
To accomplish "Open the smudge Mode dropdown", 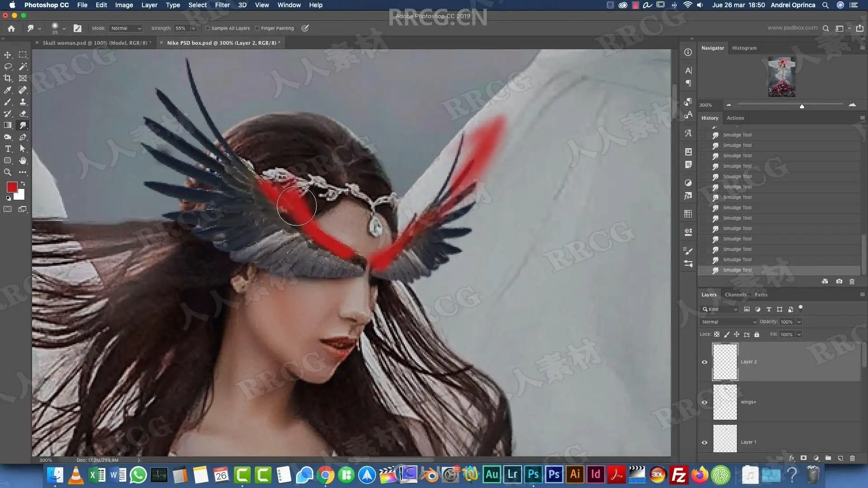I will 126,28.
